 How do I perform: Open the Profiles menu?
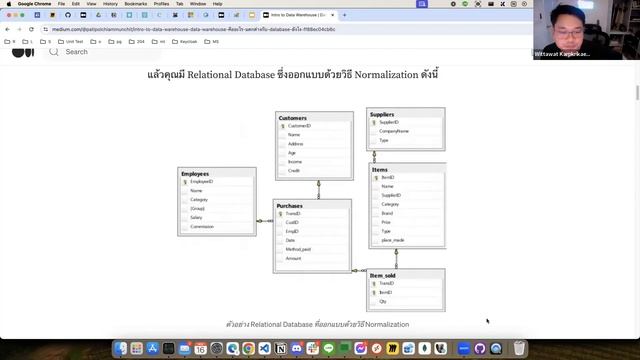pyautogui.click(x=161, y=4)
